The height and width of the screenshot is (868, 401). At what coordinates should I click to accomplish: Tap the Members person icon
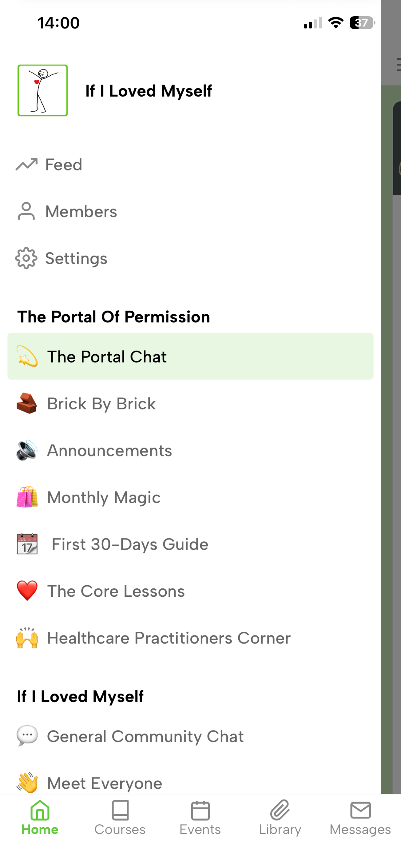[x=26, y=211]
